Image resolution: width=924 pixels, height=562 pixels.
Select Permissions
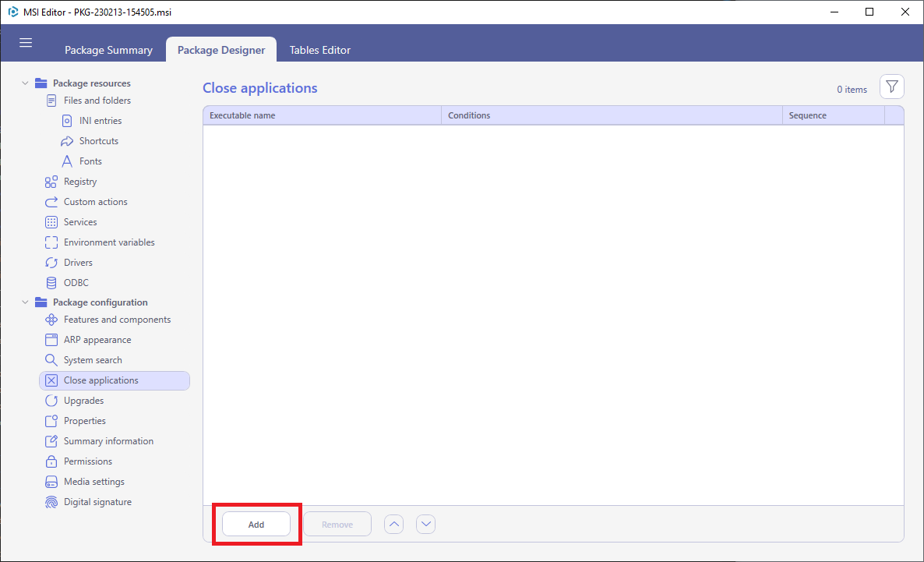[88, 461]
